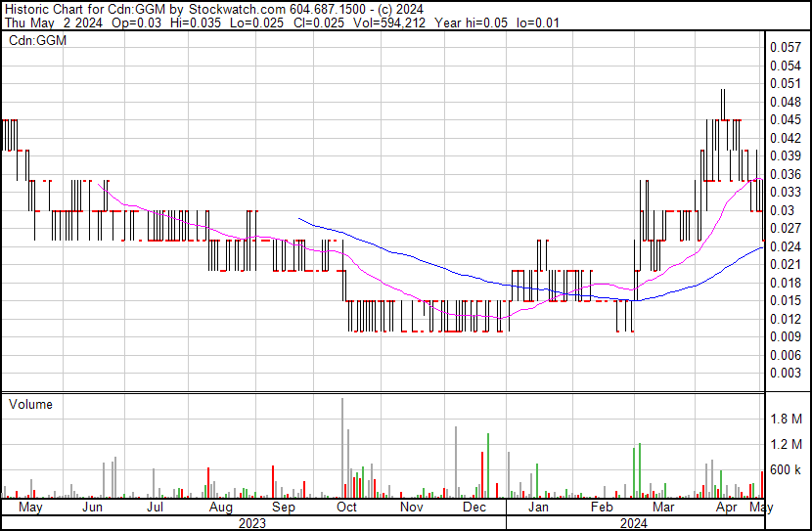Click the 2024 year label
This screenshot has height=531, width=812.
(633, 522)
